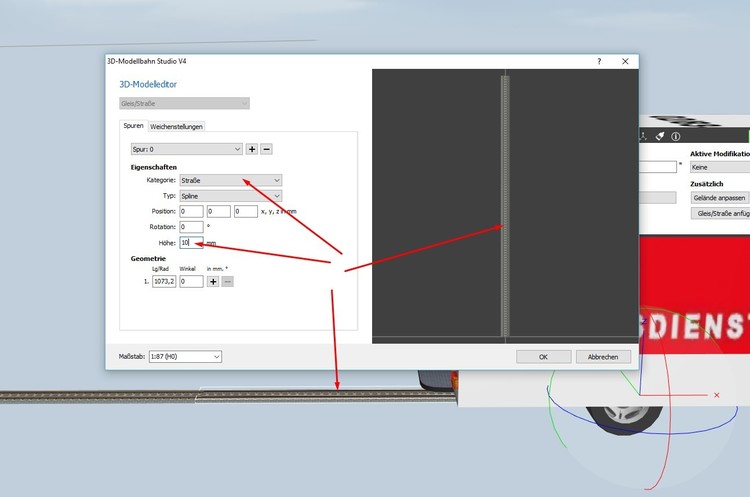Click red X axis gizmo handle
The image size is (750, 497).
[717, 395]
